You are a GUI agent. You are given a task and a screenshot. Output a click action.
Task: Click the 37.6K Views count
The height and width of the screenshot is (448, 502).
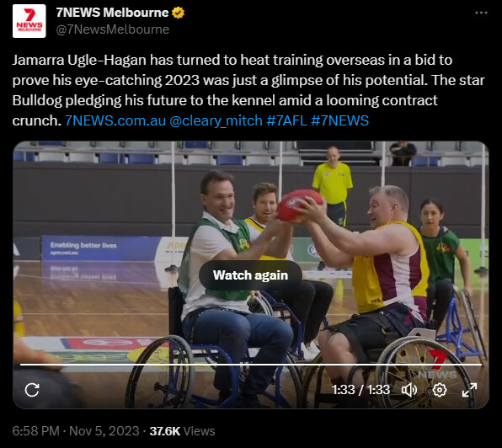[182, 430]
